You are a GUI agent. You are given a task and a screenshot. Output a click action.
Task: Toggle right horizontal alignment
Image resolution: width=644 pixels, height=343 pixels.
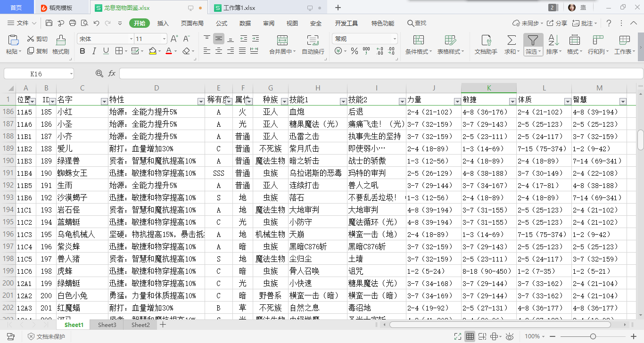231,51
